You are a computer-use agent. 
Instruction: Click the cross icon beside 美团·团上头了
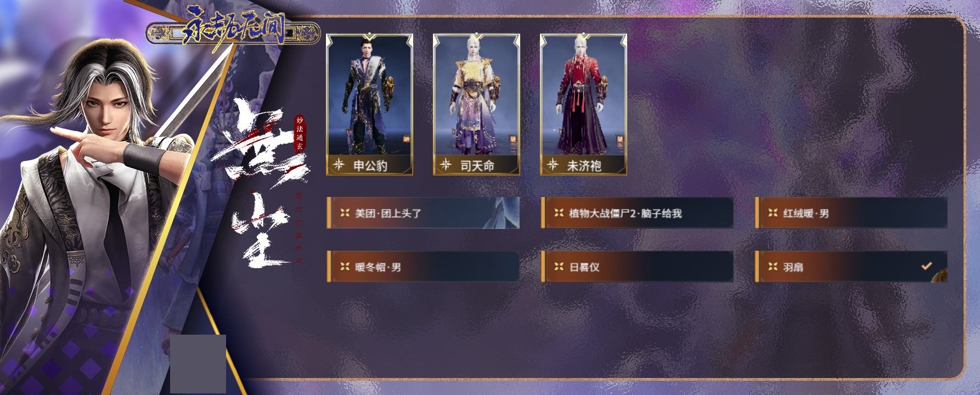coord(345,213)
